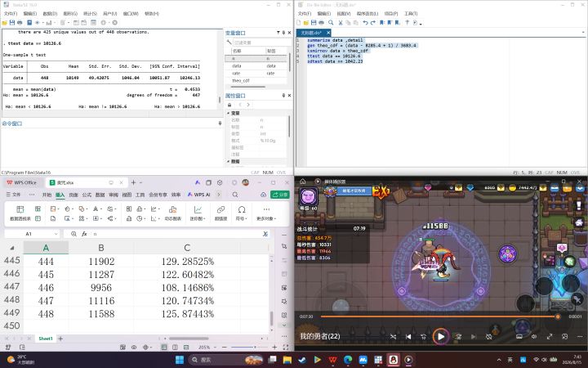Open the 统计(S) menu in Stata
This screenshot has width=588, height=368.
[90, 14]
